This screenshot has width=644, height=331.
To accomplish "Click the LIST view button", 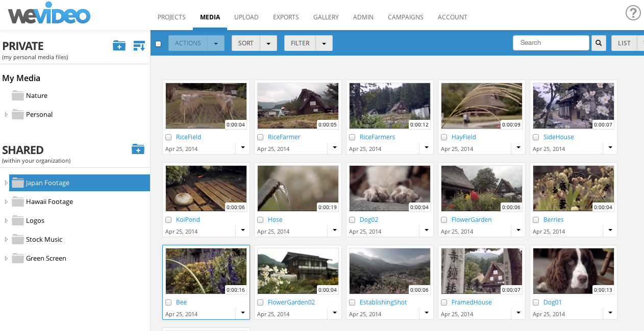I will pyautogui.click(x=624, y=43).
